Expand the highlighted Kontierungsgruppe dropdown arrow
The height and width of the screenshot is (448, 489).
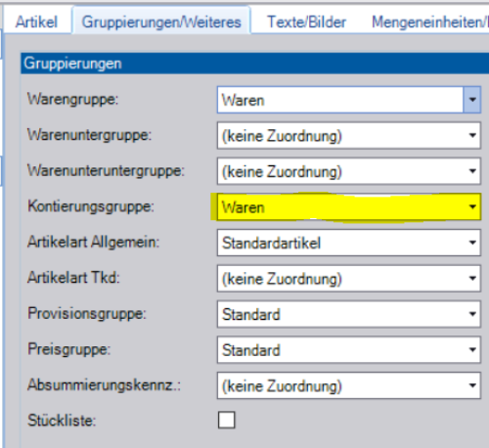[x=472, y=206]
